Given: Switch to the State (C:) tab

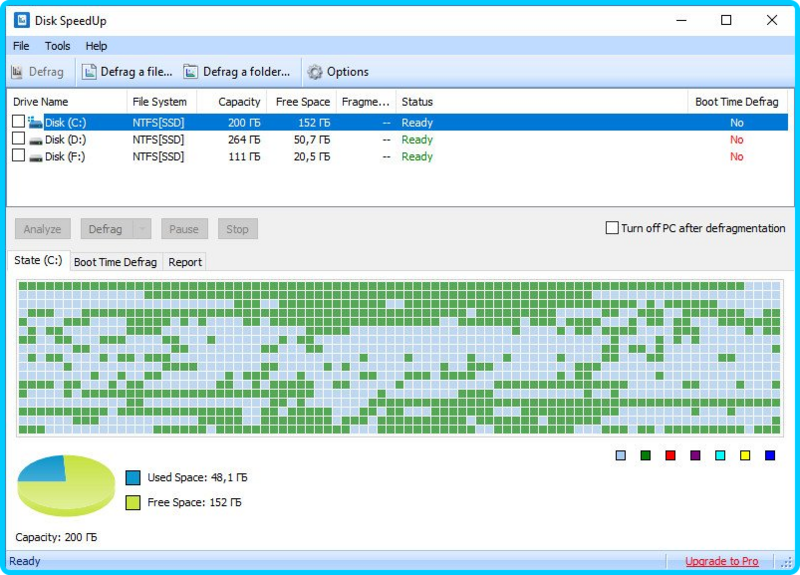Looking at the screenshot, I should pyautogui.click(x=38, y=260).
